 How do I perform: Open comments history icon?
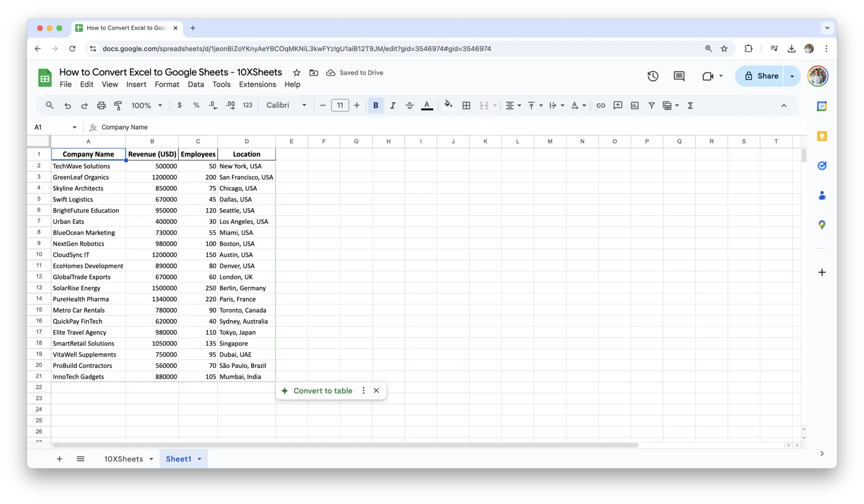tap(679, 76)
